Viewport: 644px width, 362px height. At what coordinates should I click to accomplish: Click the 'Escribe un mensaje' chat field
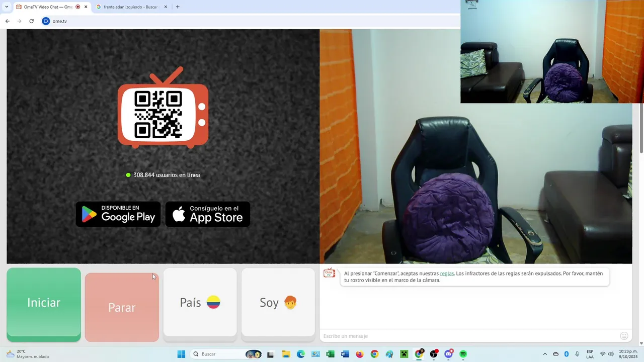[468, 336]
